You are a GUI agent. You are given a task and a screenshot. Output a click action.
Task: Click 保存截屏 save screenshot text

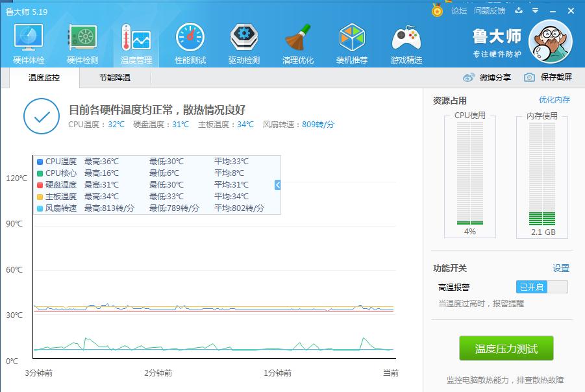click(x=556, y=77)
